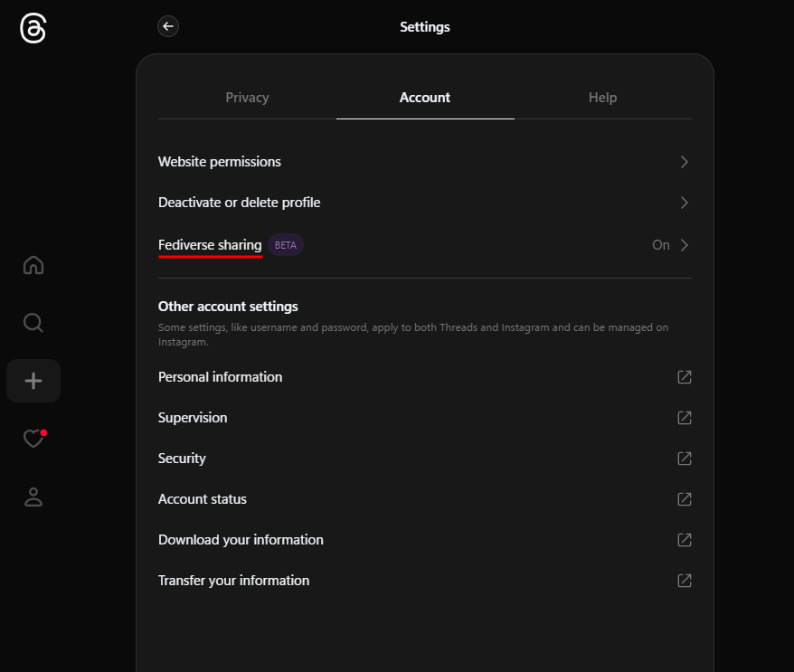Click Download your information link
The image size is (794, 672).
241,540
